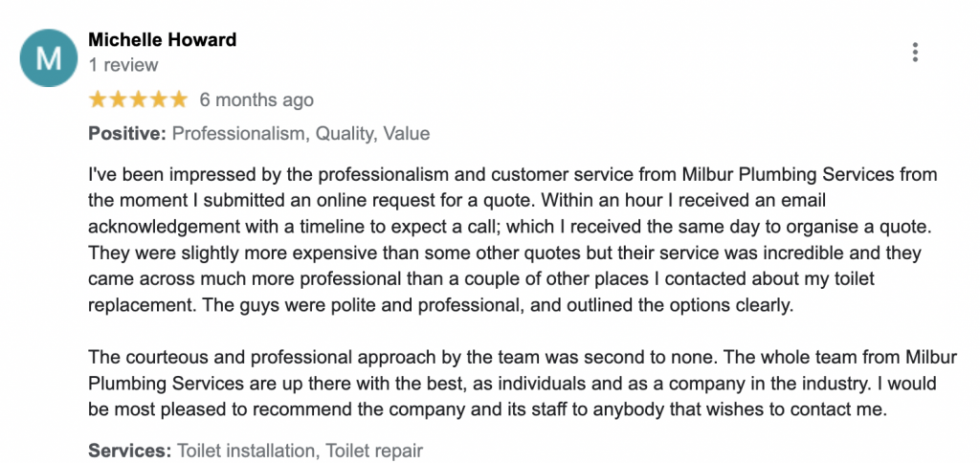980x463 pixels.
Task: Click the fourth gold star
Action: tap(158, 99)
